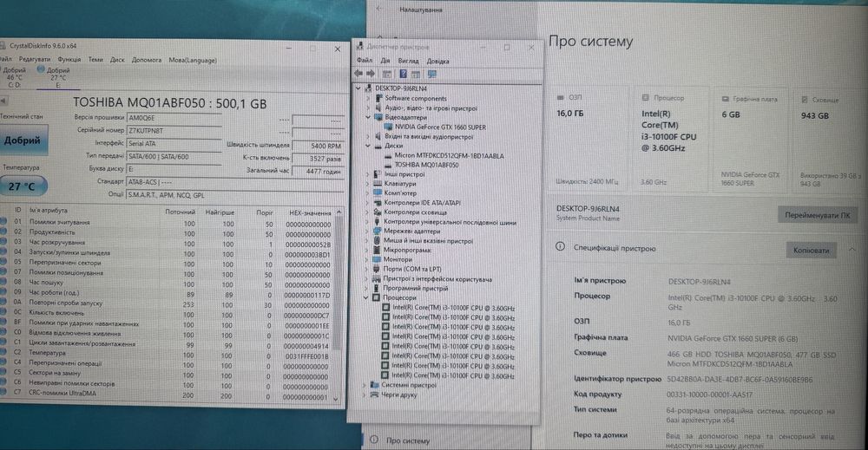Select attribute row C7 CRC-помилки UltraDMA
Viewport: 868px width, 450px height.
click(x=166, y=395)
